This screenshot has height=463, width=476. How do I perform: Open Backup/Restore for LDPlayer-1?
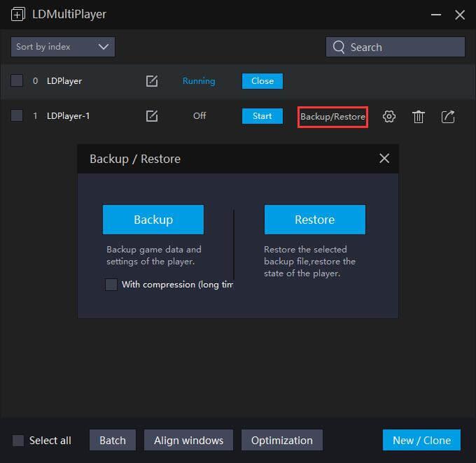[x=332, y=117]
